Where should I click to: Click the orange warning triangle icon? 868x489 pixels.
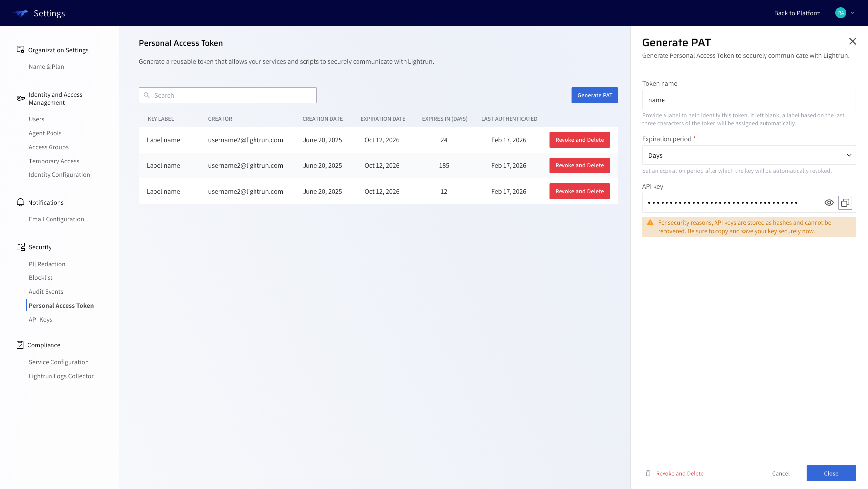click(x=650, y=223)
